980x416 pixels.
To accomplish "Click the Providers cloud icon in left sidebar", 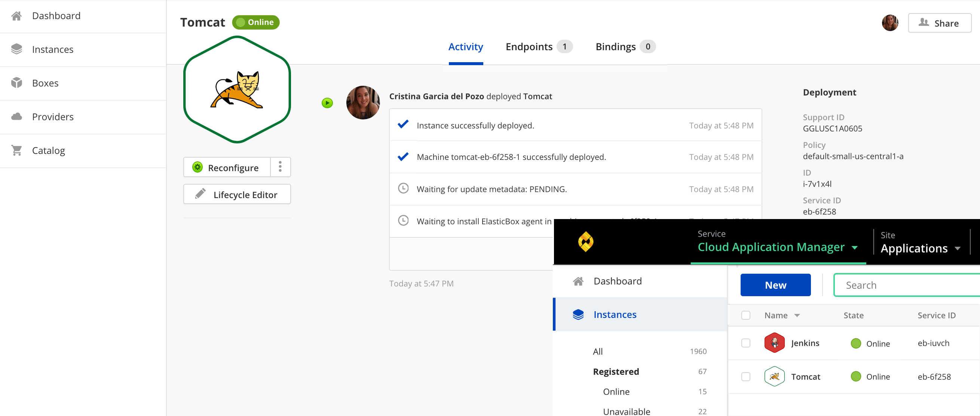I will tap(16, 116).
